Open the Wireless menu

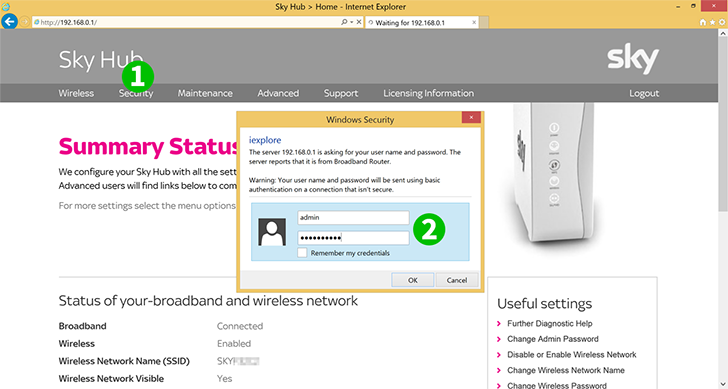[x=76, y=93]
